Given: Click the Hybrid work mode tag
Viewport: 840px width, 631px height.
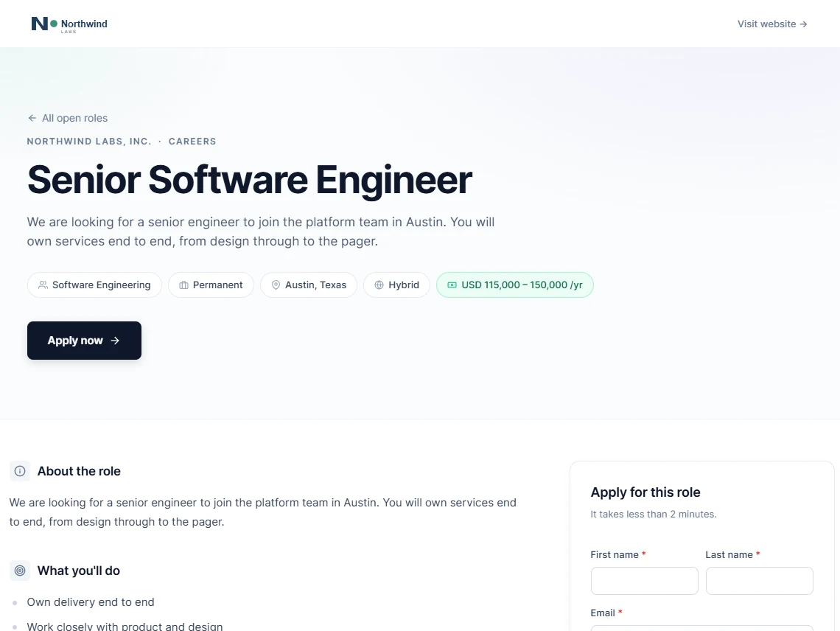Looking at the screenshot, I should (x=397, y=285).
